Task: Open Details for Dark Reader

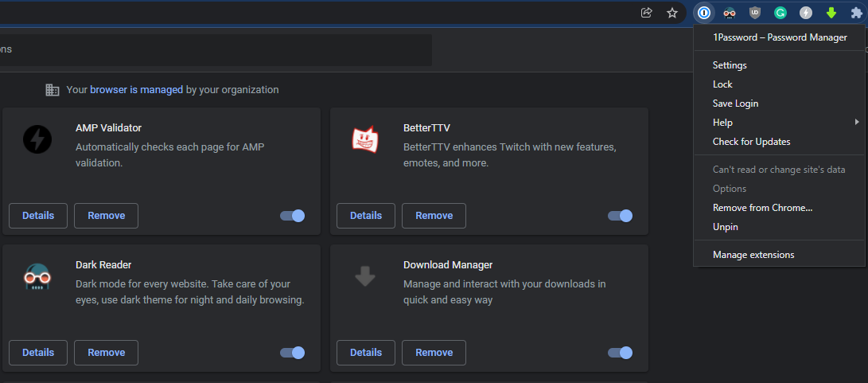Action: [38, 353]
